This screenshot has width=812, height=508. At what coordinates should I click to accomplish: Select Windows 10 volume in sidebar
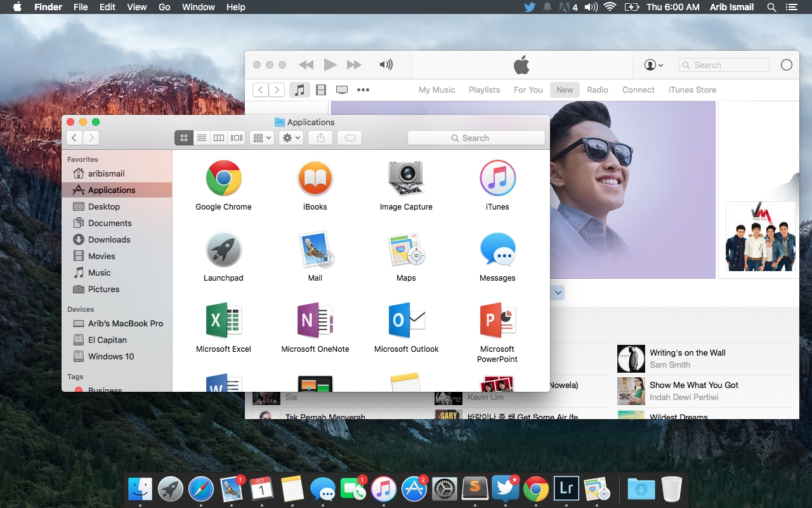[117, 356]
